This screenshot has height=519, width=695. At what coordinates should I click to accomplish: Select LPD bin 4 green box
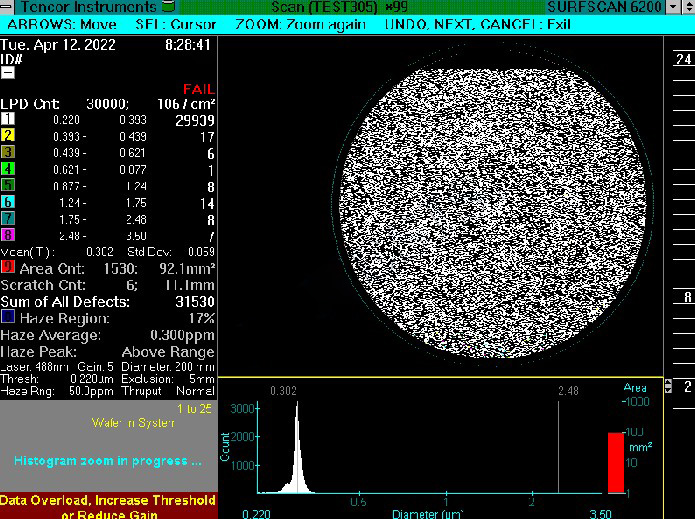7,169
